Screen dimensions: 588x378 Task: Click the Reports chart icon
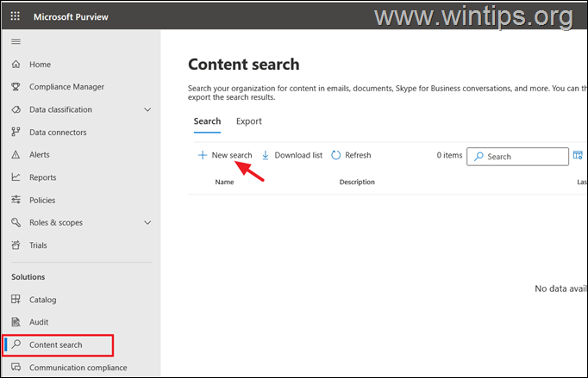(16, 177)
